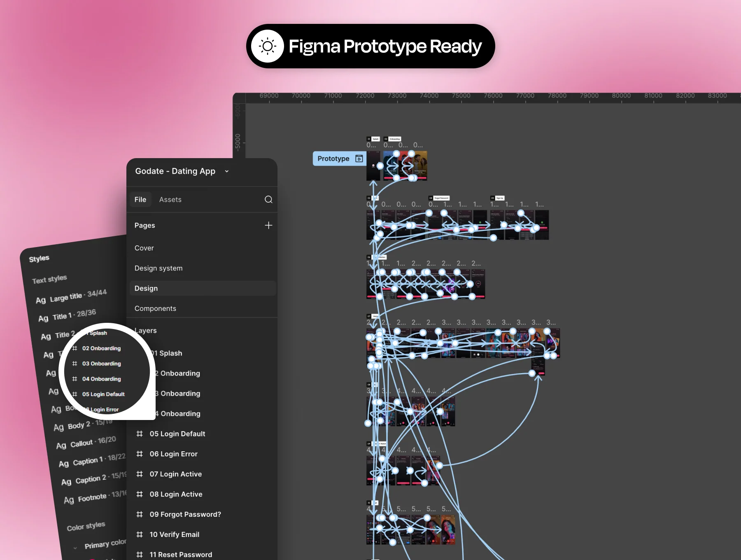741x560 pixels.
Task: Click the frame icon beside 06 Login Error
Action: pos(140,454)
